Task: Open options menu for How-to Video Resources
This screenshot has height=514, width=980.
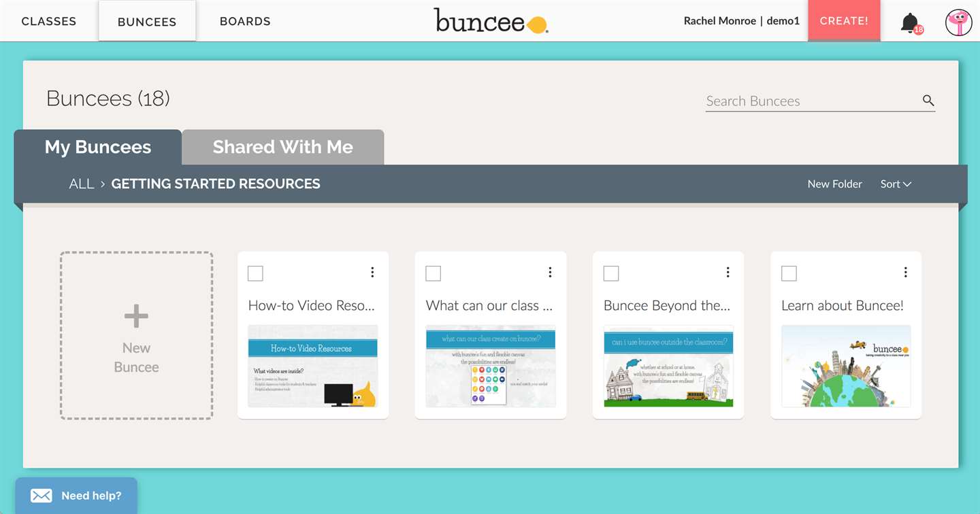Action: click(372, 272)
